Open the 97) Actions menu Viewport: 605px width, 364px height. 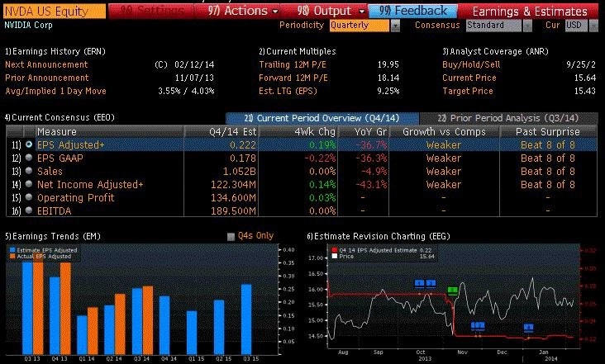[x=243, y=11]
